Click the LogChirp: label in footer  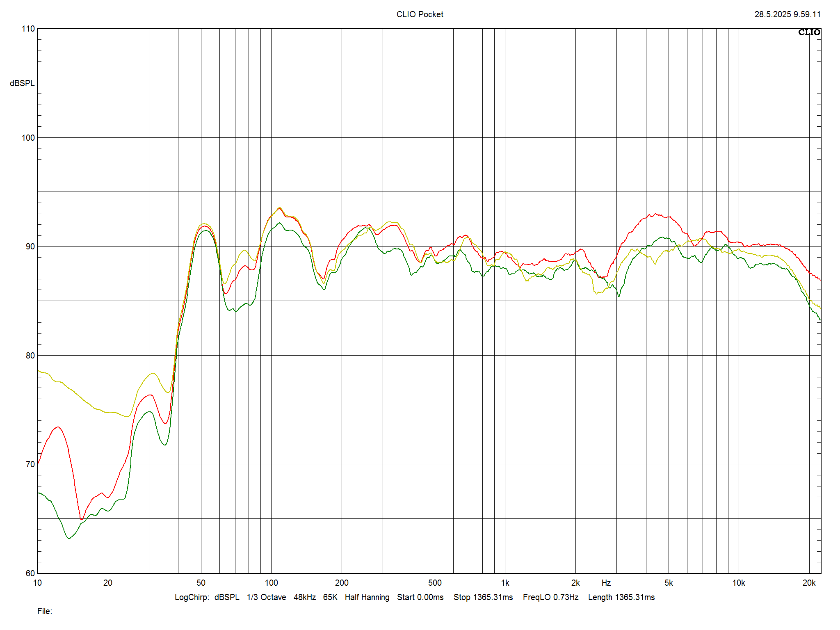pyautogui.click(x=192, y=597)
